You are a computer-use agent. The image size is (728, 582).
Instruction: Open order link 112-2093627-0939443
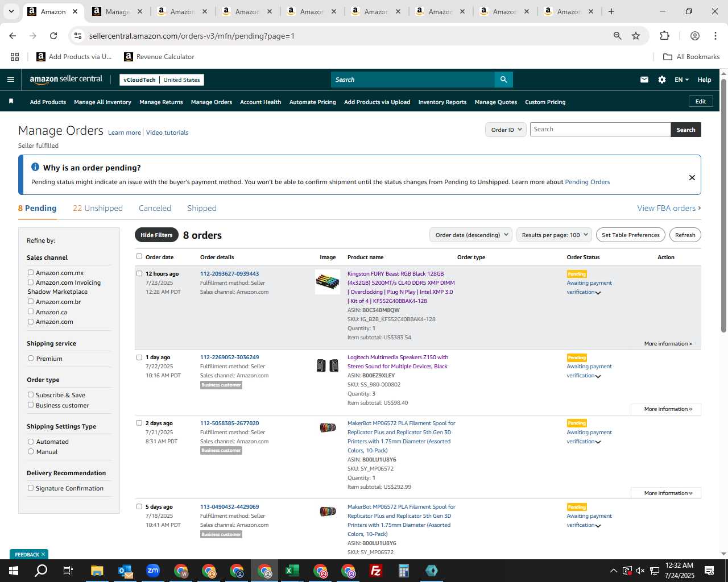pos(229,273)
